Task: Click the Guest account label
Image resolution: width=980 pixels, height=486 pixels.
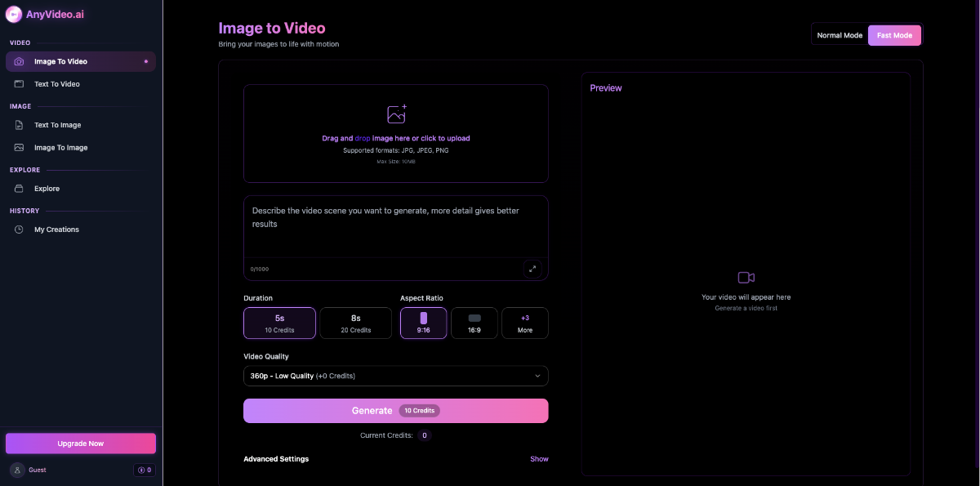Action: tap(38, 470)
